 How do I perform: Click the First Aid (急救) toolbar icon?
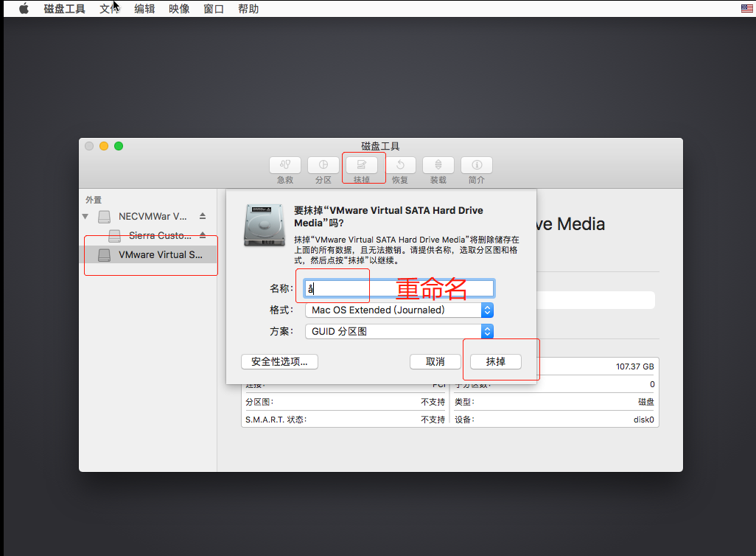tap(285, 165)
